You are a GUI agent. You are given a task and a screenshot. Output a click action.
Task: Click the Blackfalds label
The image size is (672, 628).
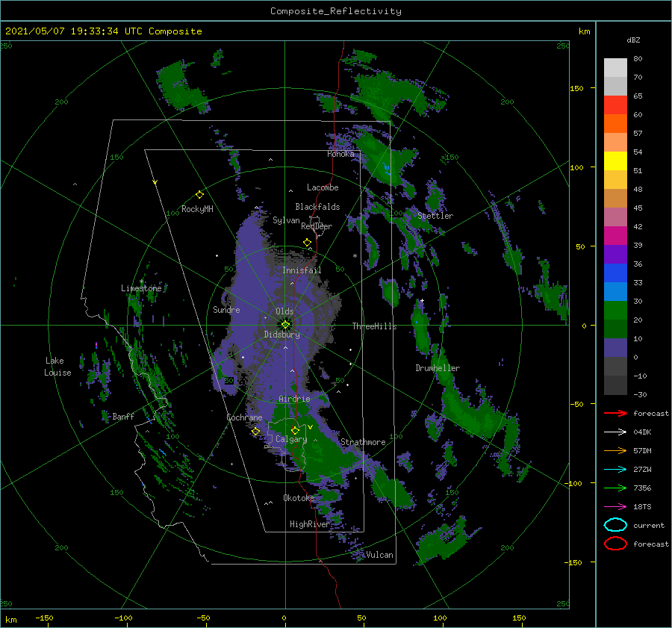click(x=317, y=207)
